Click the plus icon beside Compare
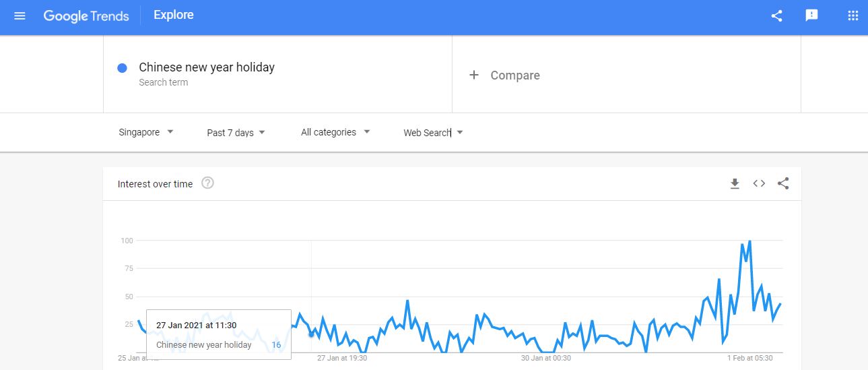The height and width of the screenshot is (370, 868). click(474, 75)
